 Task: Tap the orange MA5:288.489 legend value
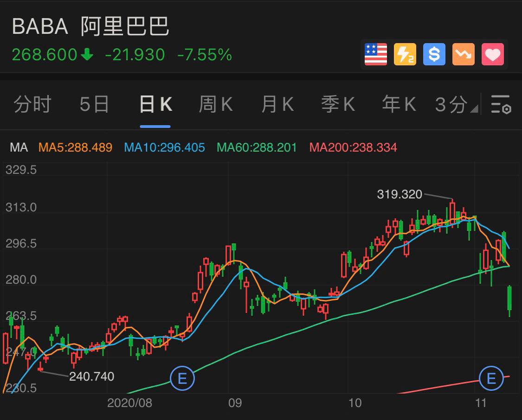tap(75, 148)
